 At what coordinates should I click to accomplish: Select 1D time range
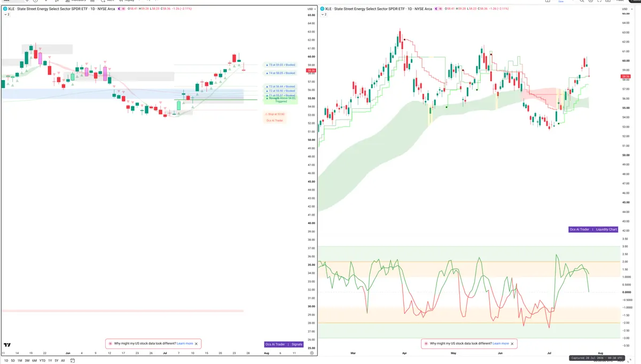click(6, 361)
